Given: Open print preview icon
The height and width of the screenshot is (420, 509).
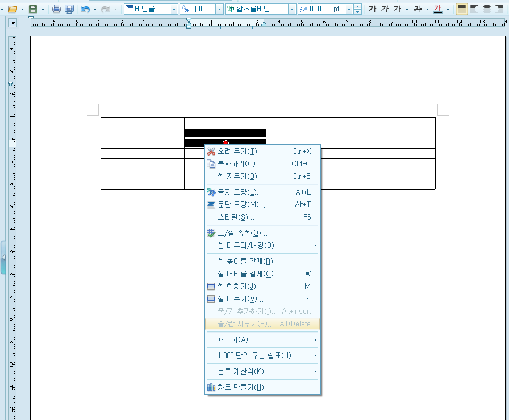Looking at the screenshot, I should coord(69,9).
